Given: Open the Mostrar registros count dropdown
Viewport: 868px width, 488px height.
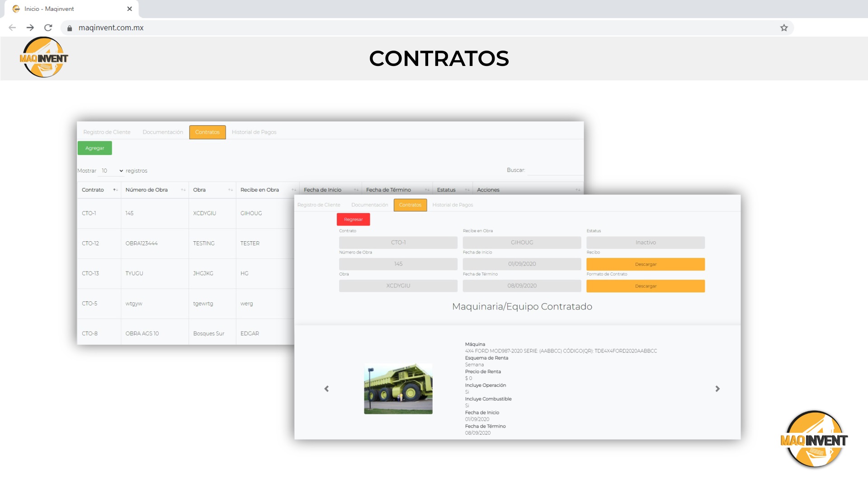Looking at the screenshot, I should [x=112, y=171].
